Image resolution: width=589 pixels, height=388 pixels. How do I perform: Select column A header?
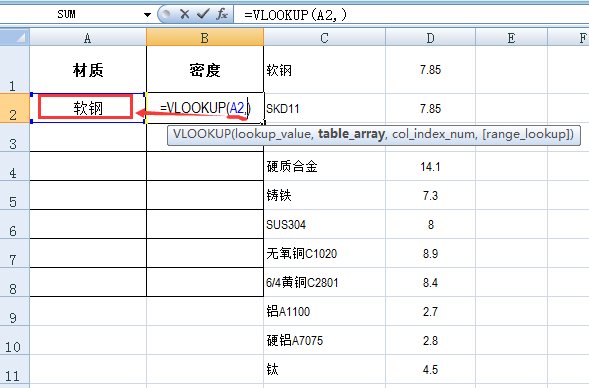[x=88, y=38]
